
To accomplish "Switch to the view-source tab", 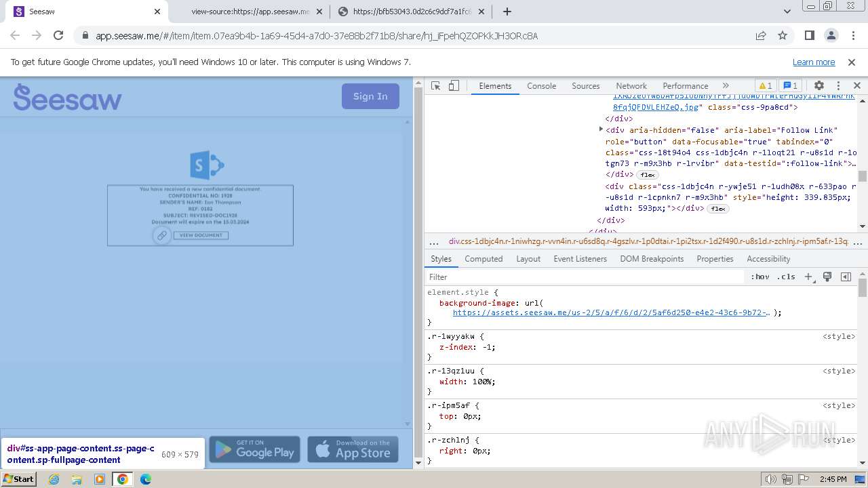I will click(250, 12).
